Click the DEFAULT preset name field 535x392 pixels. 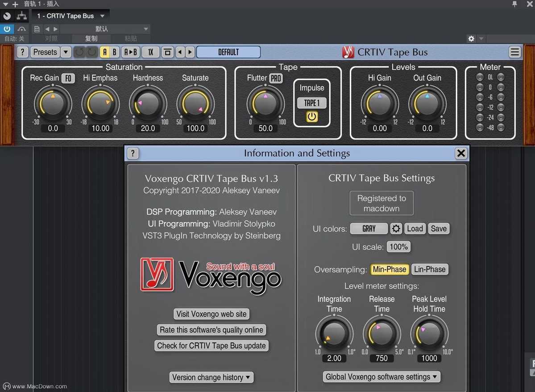point(228,52)
